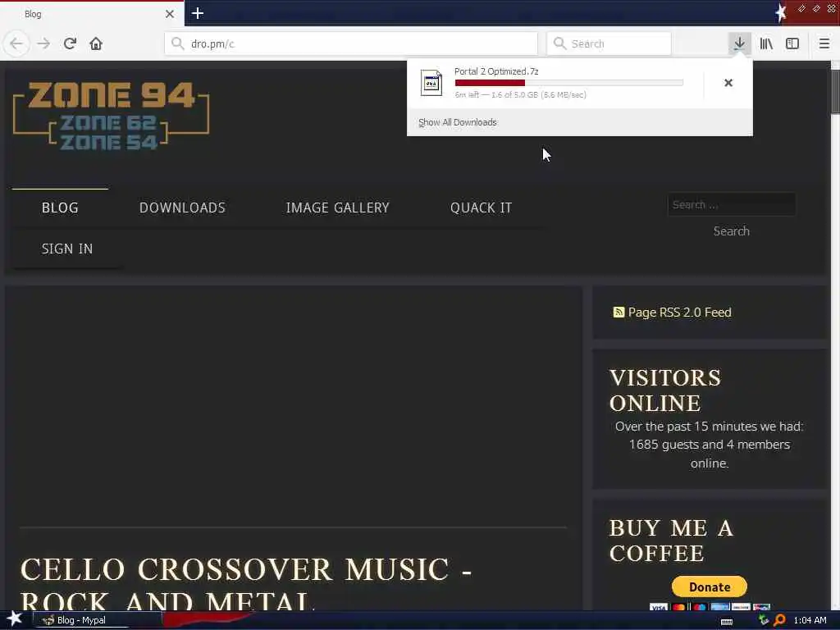Open the SIGN IN navigation item
The image size is (840, 630).
pos(67,249)
